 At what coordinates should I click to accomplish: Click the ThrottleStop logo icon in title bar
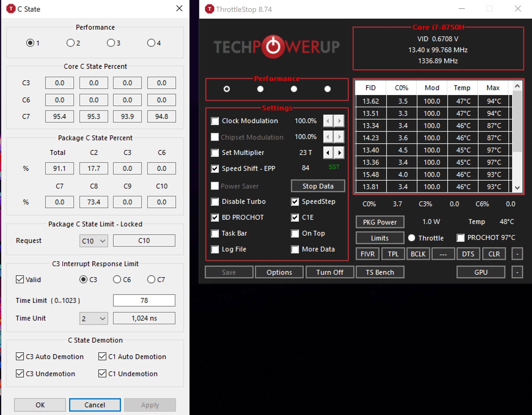[x=210, y=9]
